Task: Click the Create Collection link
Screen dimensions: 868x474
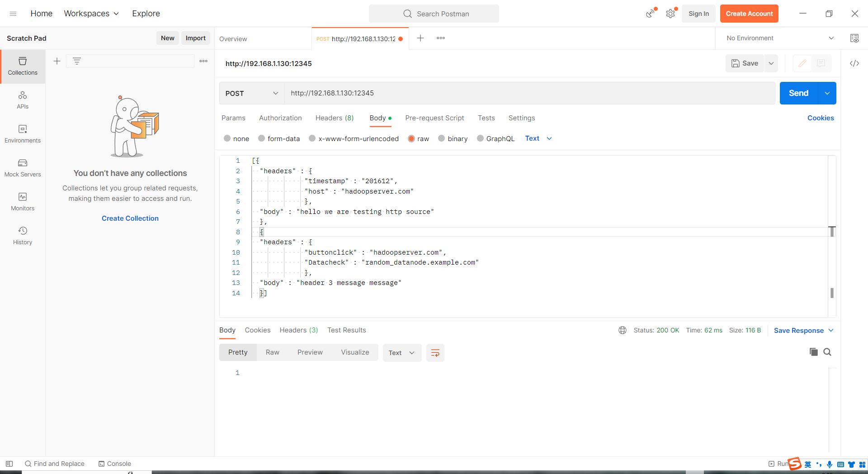Action: [x=130, y=218]
